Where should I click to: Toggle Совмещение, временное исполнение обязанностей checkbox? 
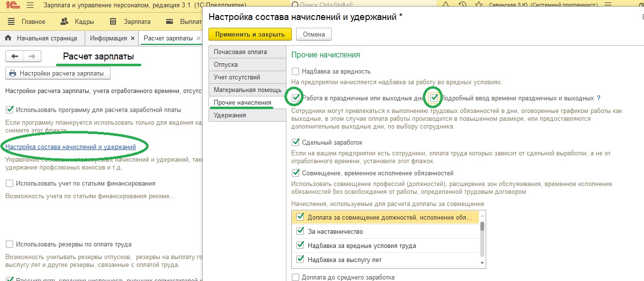coord(295,173)
